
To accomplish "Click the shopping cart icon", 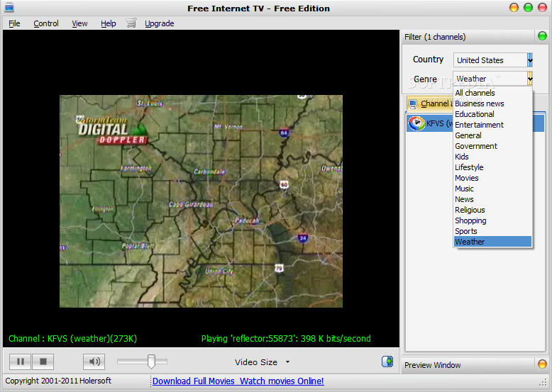I will [x=131, y=23].
